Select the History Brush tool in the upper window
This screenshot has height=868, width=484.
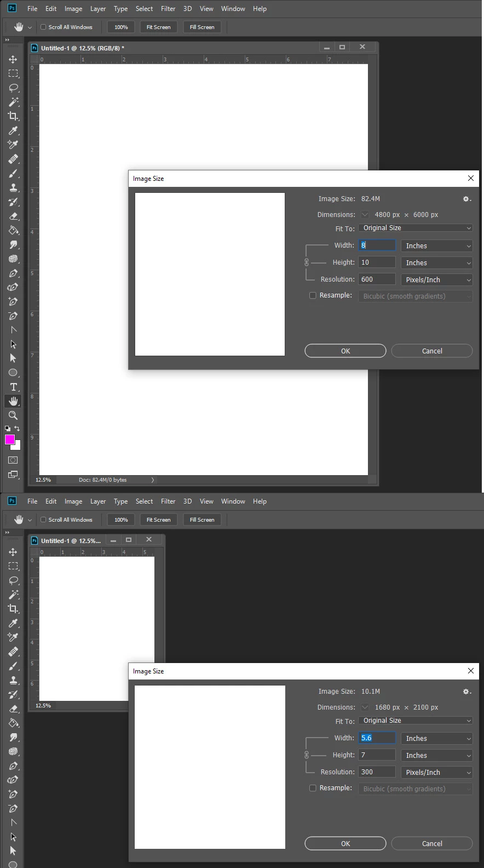pyautogui.click(x=13, y=202)
